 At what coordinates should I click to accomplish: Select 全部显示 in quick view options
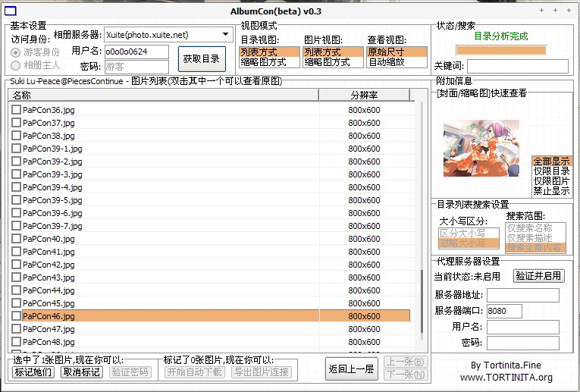pos(551,162)
